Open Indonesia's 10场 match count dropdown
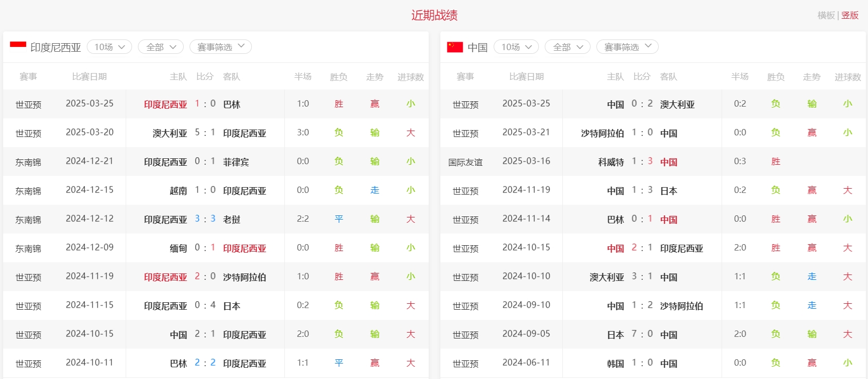Viewport: 868px width, 379px height. pyautogui.click(x=109, y=47)
